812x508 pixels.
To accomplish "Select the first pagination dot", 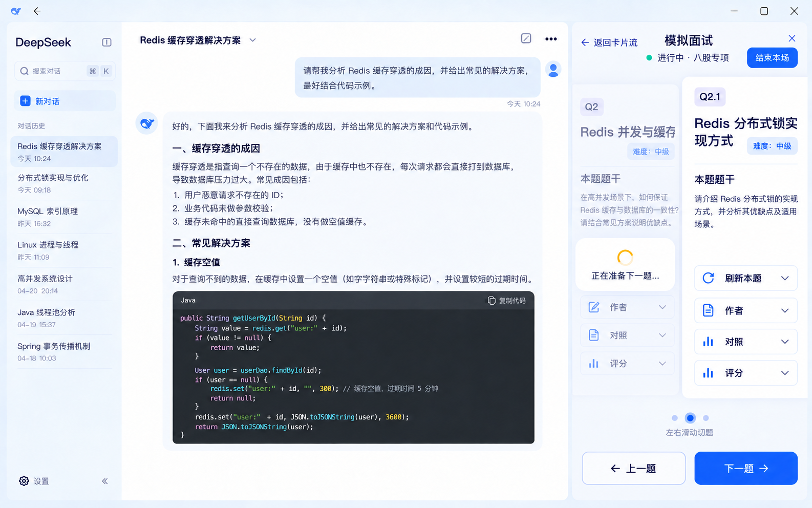I will tap(674, 418).
